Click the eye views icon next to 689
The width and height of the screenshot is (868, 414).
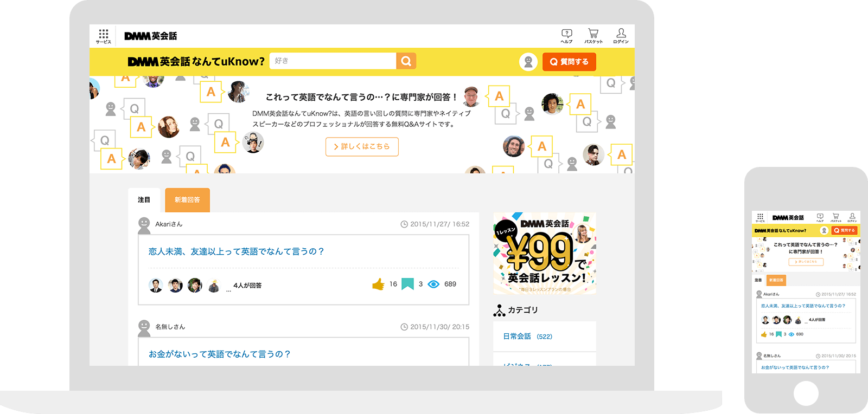[x=433, y=284]
